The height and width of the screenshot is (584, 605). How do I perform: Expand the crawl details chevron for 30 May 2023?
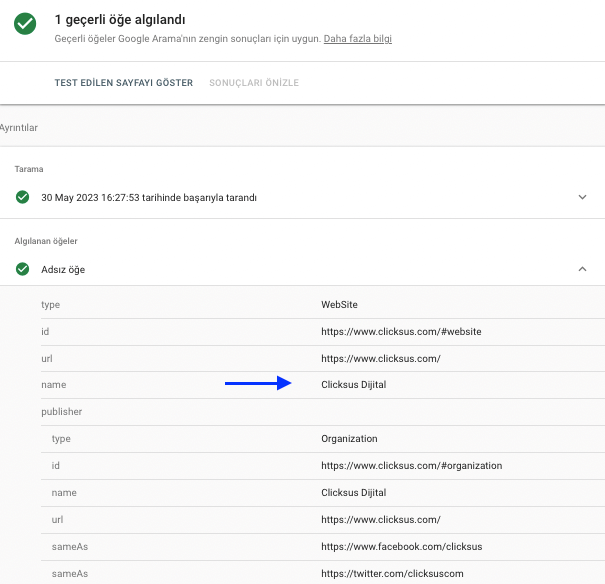click(x=582, y=197)
